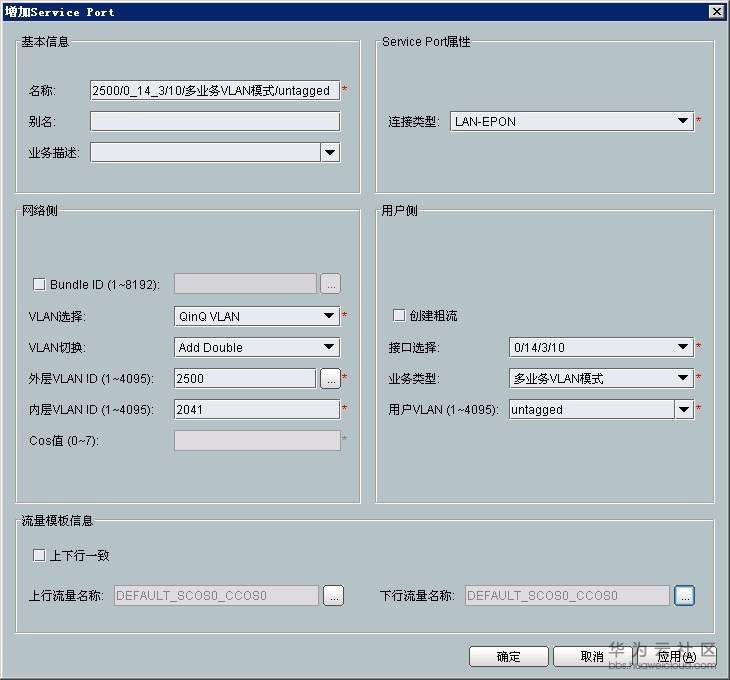Click the 应用(A) apply button
Screen dimensions: 730x680
click(676, 657)
